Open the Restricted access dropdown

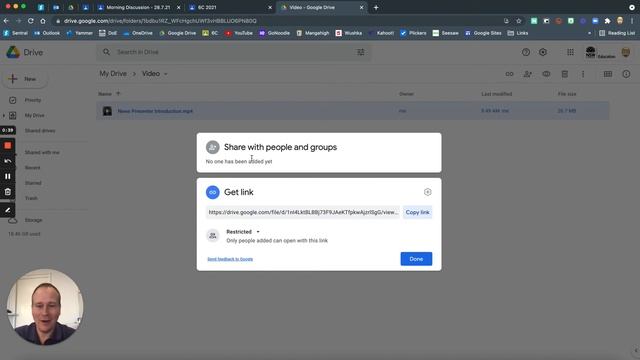[x=243, y=231]
